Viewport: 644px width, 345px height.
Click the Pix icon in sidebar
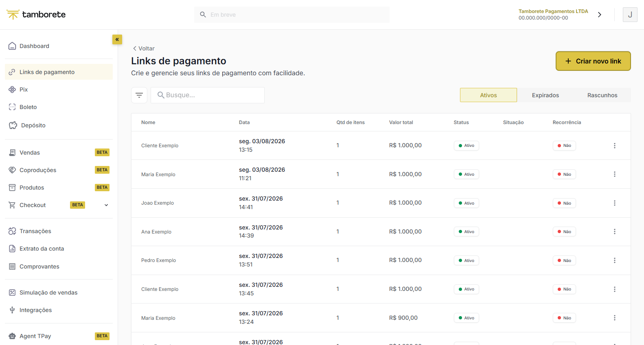[x=12, y=90]
